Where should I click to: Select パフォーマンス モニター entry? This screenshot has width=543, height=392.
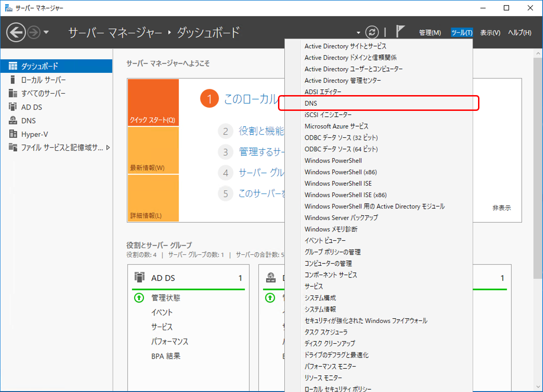379,366
